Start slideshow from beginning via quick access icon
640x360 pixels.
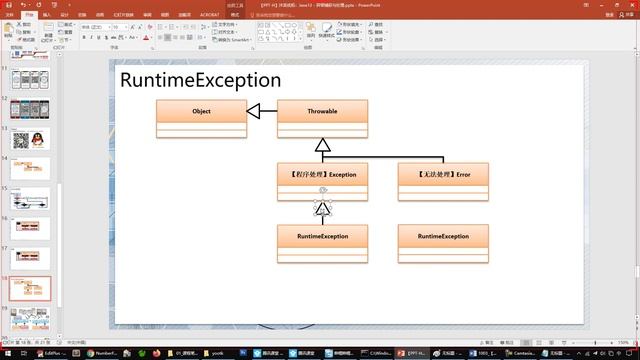(x=54, y=5)
